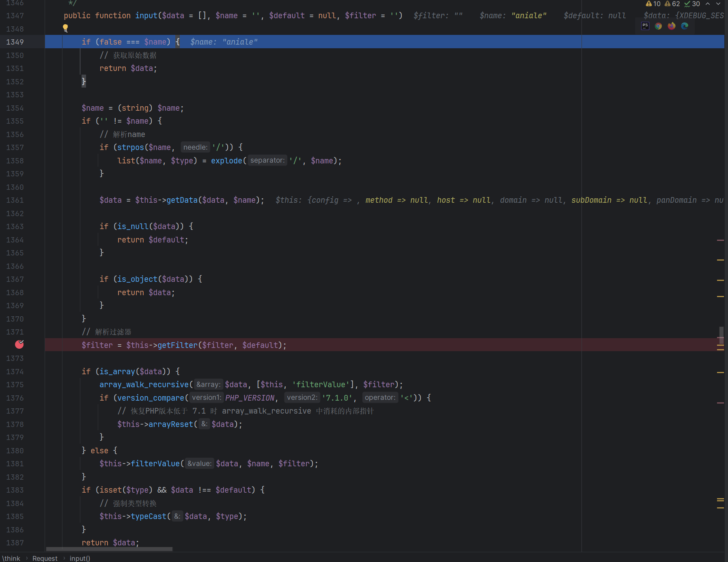Go to next highlighted error arrow
The width and height of the screenshot is (728, 562).
point(718,4)
